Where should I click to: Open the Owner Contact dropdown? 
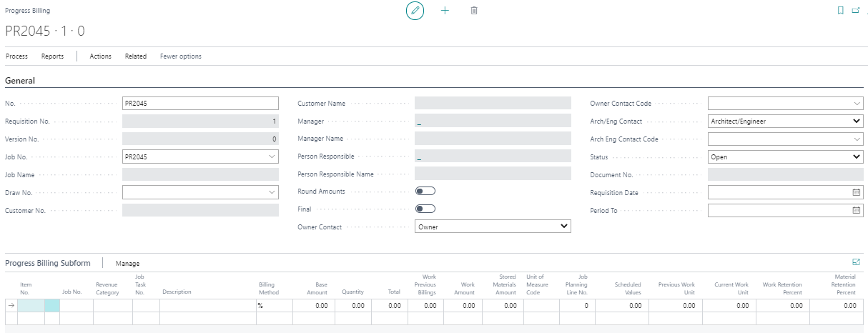pos(565,227)
